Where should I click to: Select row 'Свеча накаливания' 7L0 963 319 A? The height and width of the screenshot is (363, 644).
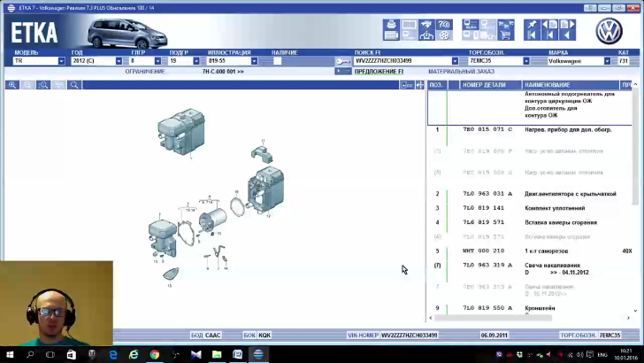(529, 268)
